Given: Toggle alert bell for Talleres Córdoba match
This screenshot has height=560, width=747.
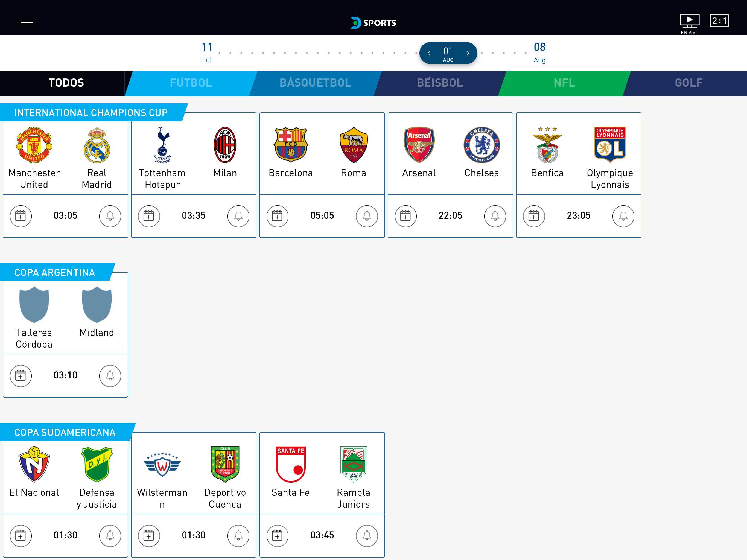Looking at the screenshot, I should [110, 376].
